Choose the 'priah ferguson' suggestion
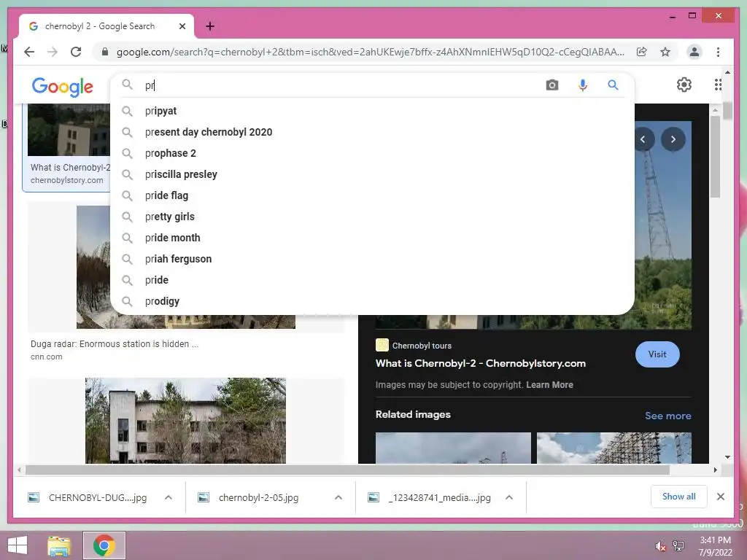 pos(372,259)
